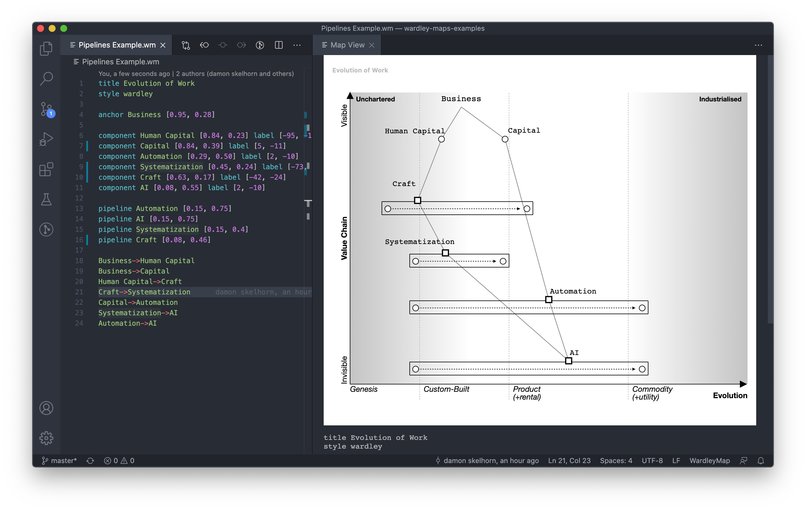806x510 pixels.
Task: Click the master branch in status bar
Action: [59, 461]
